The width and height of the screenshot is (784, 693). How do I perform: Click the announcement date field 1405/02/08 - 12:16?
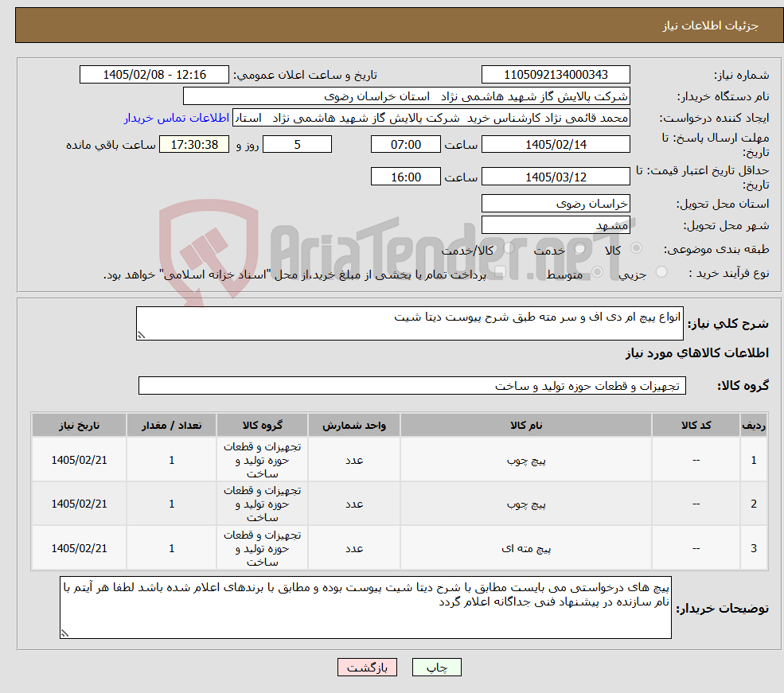[x=154, y=75]
